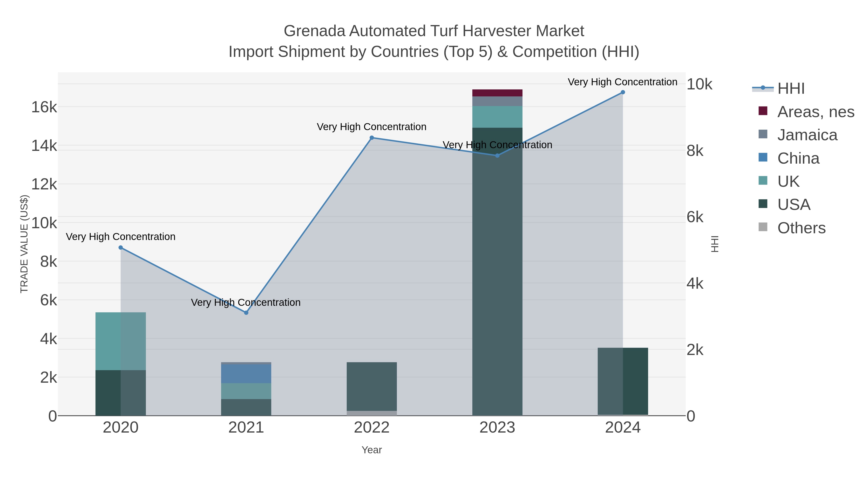Image resolution: width=868 pixels, height=488 pixels.
Task: Click the 2020 x-axis label
Action: pos(121,427)
